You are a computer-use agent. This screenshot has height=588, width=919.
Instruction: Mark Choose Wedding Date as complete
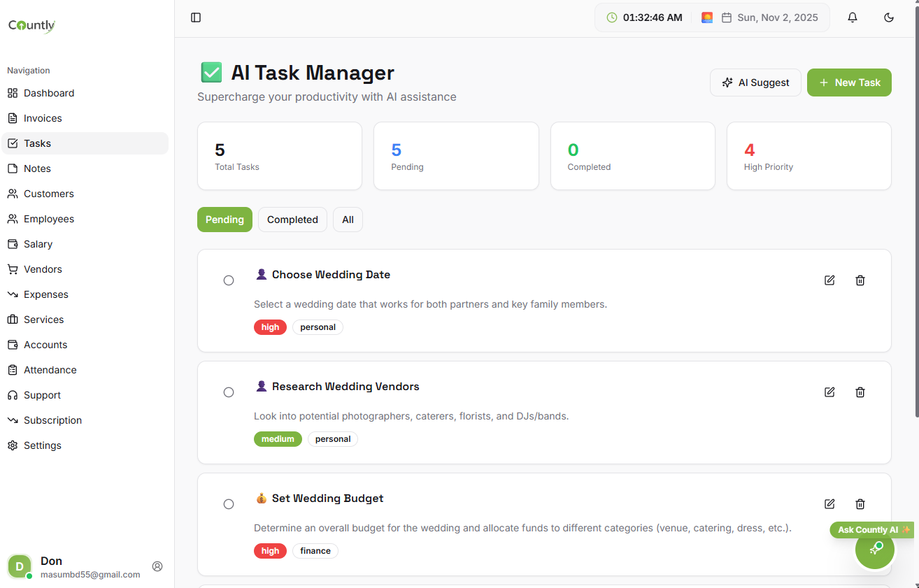pyautogui.click(x=229, y=280)
